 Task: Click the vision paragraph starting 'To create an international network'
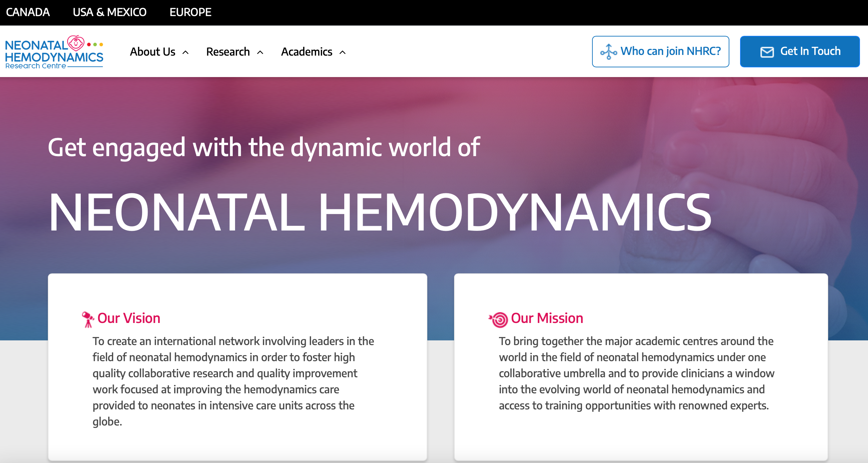(233, 381)
